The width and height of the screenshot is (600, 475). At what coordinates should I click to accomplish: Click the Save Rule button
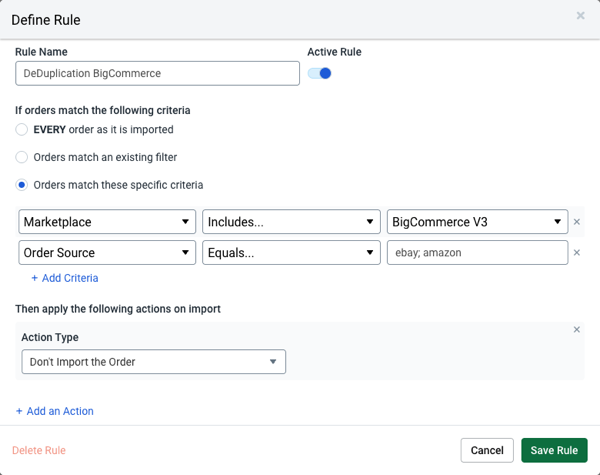point(554,450)
